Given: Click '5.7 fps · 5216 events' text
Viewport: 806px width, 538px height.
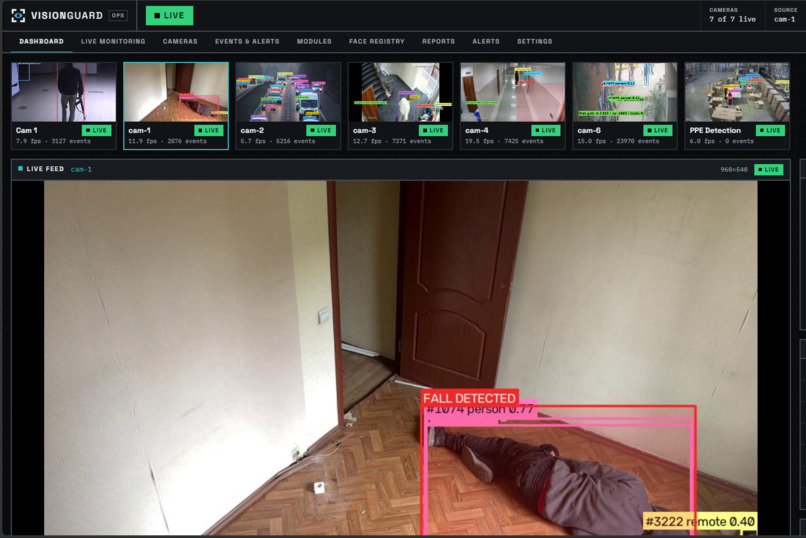Looking at the screenshot, I should (278, 141).
